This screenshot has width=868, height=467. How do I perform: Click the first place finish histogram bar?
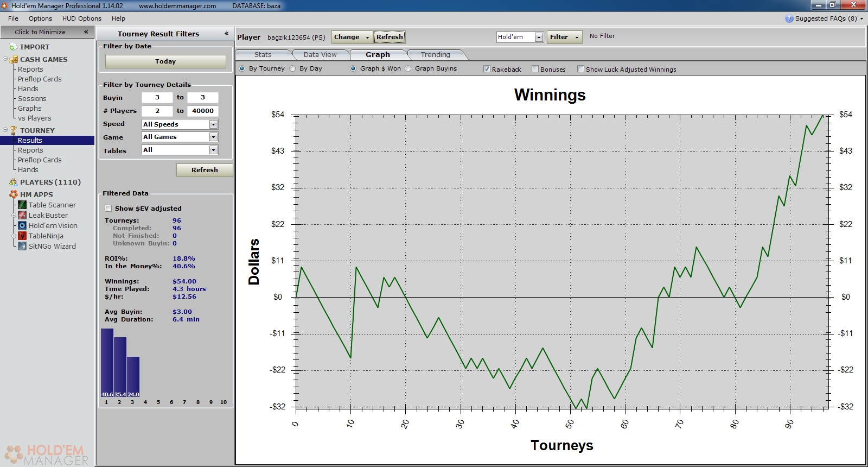click(107, 362)
